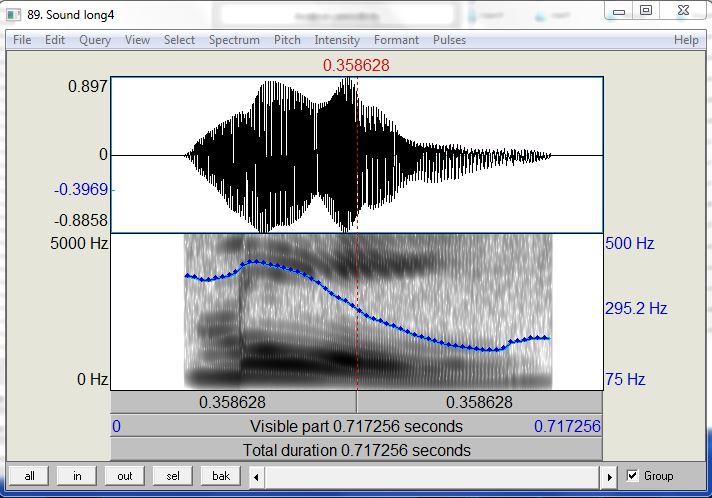Click the blue start time 0 label
The width and height of the screenshot is (712, 498).
[116, 426]
